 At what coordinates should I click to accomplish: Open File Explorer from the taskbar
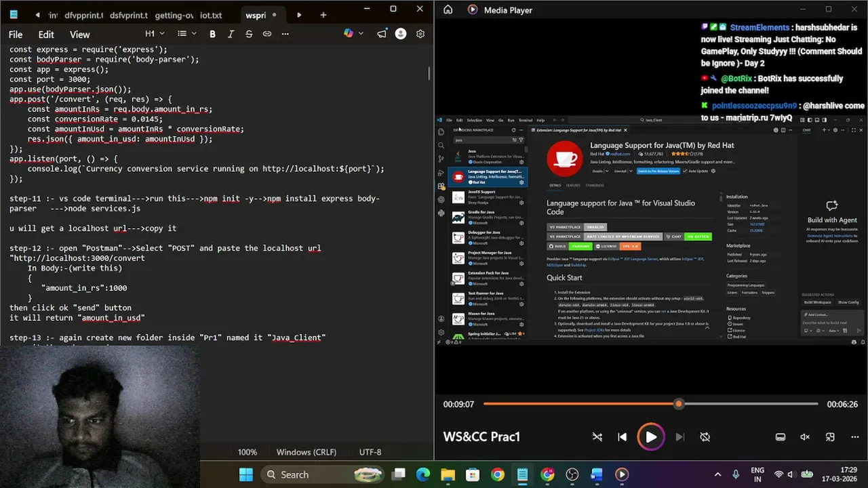[448, 474]
